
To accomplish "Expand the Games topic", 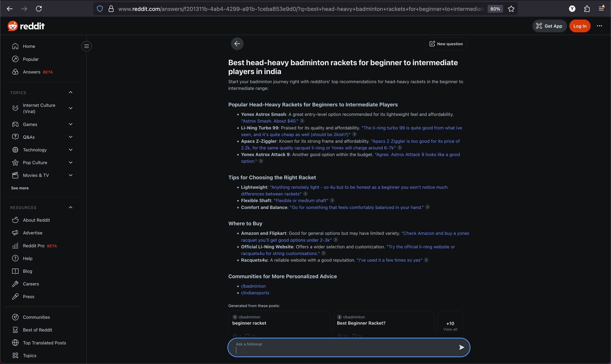I will pyautogui.click(x=71, y=124).
